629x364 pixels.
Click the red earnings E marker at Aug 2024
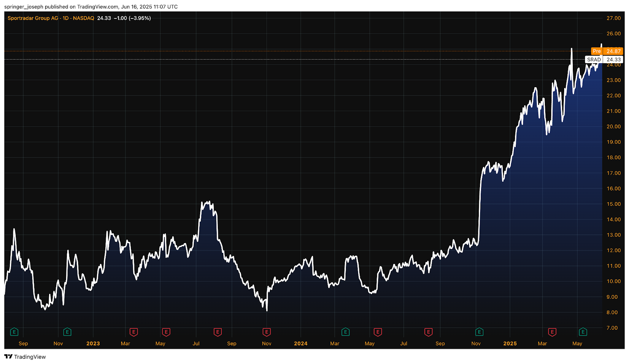tap(429, 332)
